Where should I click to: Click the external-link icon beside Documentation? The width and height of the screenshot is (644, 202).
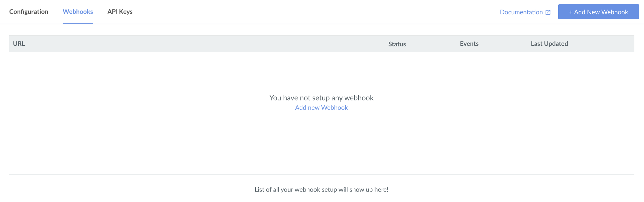(x=548, y=12)
